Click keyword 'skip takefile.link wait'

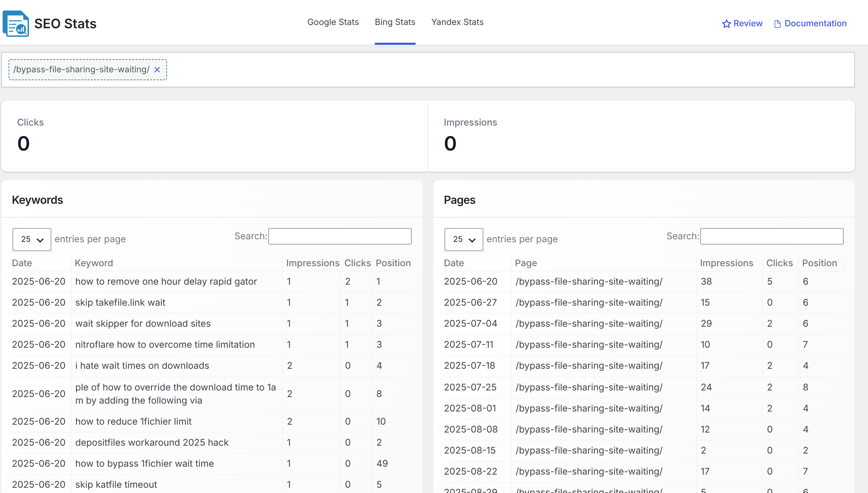click(120, 302)
